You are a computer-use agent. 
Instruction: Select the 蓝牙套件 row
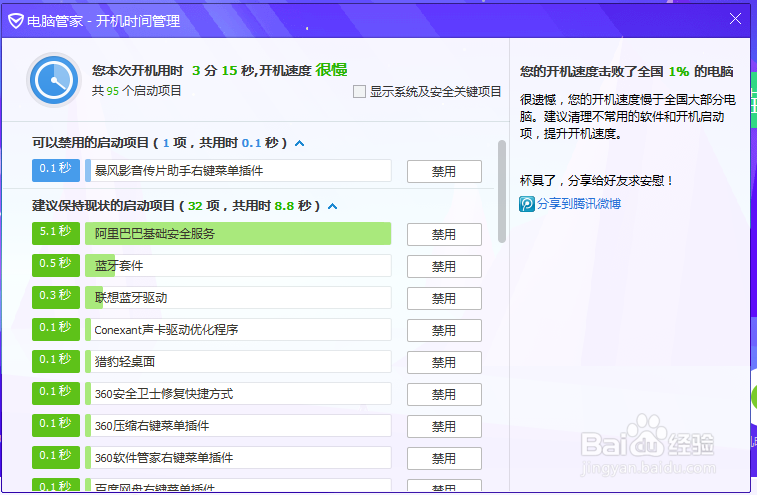pyautogui.click(x=238, y=266)
